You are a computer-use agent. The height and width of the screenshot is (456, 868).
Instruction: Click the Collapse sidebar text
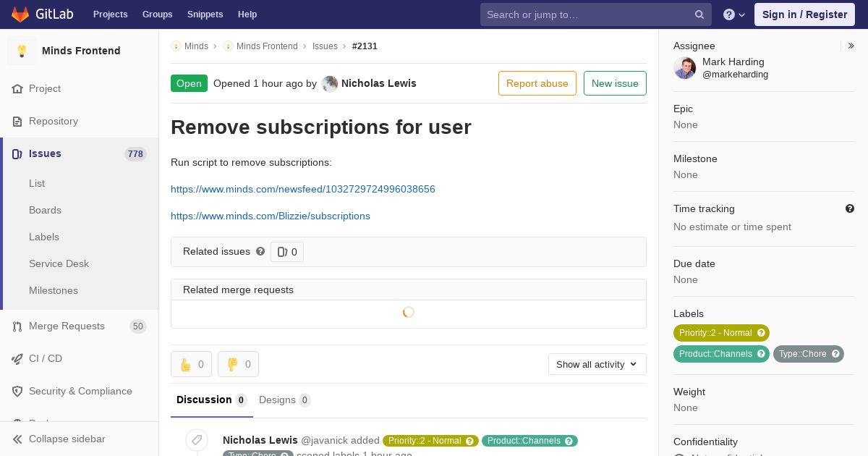tap(67, 439)
